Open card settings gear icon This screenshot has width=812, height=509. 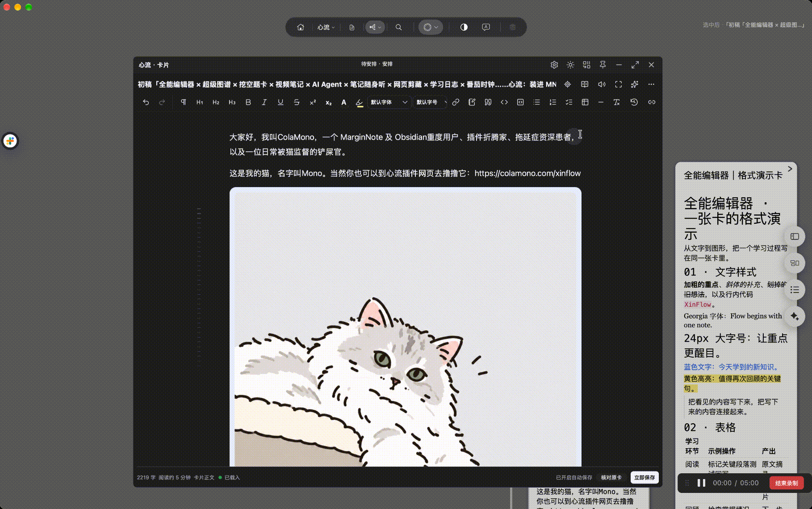point(554,65)
